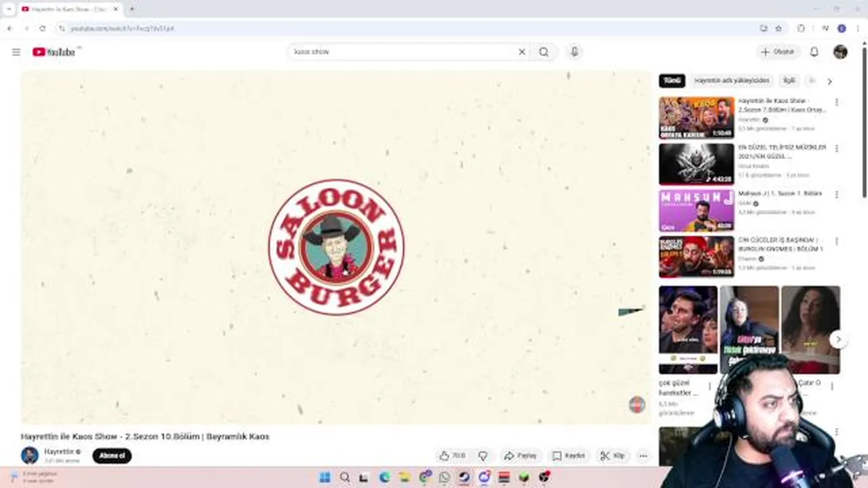The height and width of the screenshot is (488, 868).
Task: Open the Chrome extensions puzzle icon
Action: click(x=801, y=28)
